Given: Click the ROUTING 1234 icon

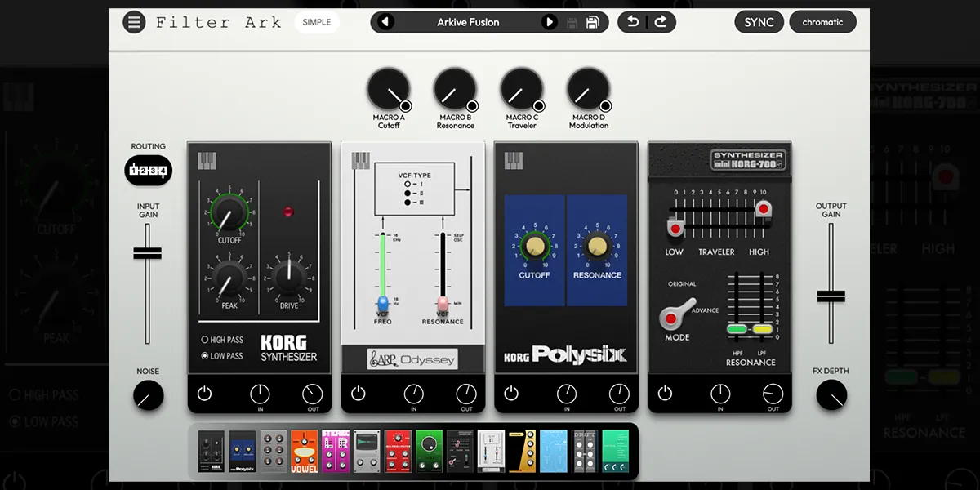Looking at the screenshot, I should pyautogui.click(x=148, y=170).
